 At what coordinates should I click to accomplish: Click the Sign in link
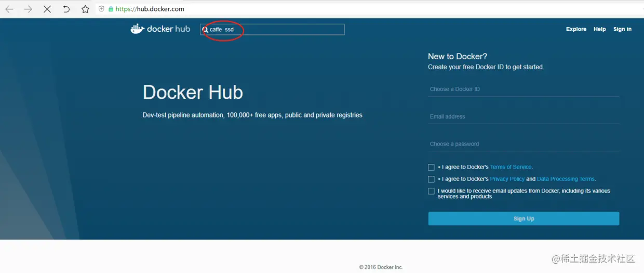pos(622,29)
